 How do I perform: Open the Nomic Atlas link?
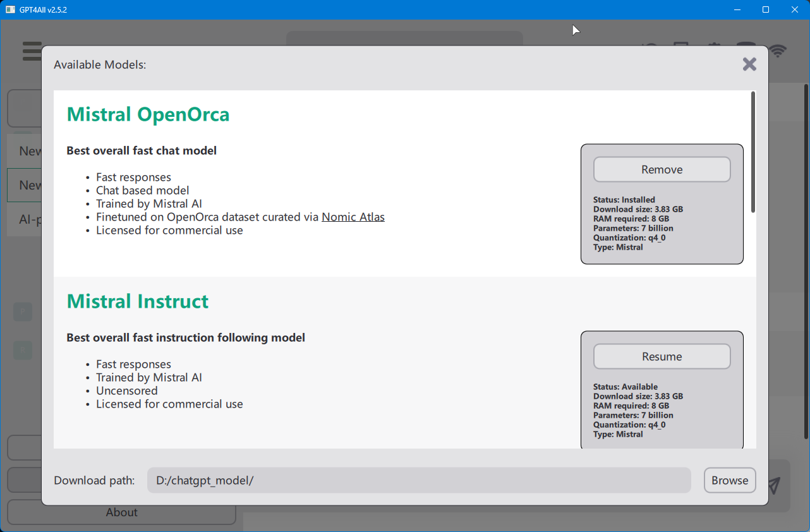point(353,217)
